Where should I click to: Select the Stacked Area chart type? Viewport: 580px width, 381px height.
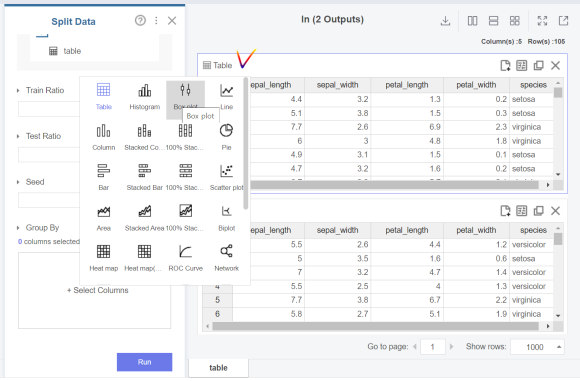[144, 218]
